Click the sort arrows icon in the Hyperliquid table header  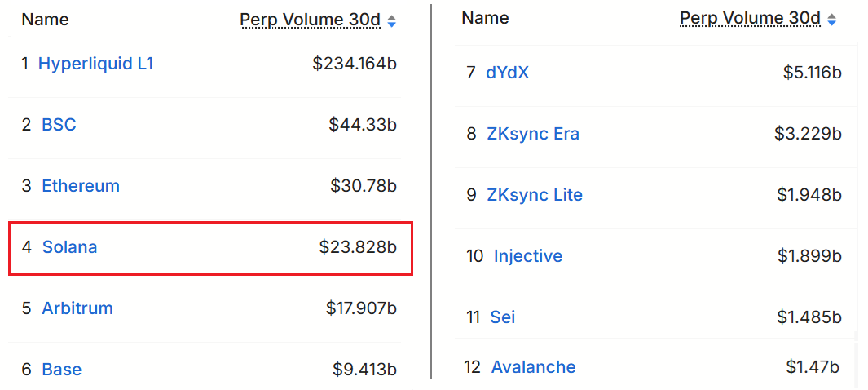click(x=392, y=21)
